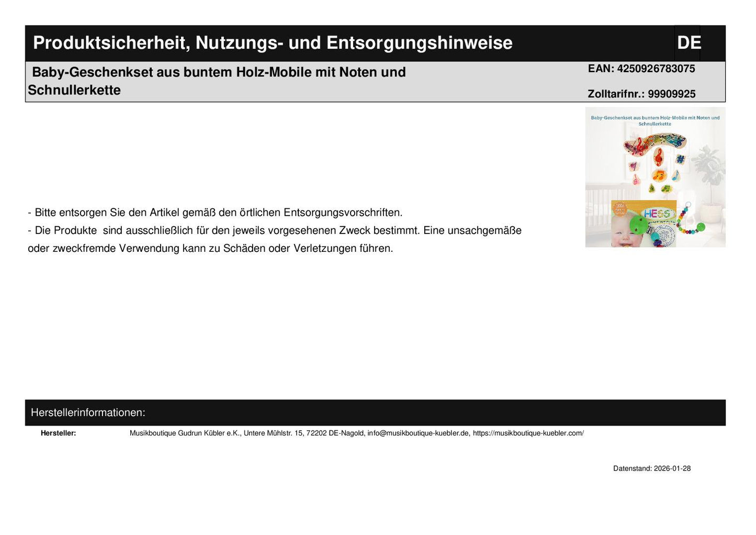Viewport: 756px width, 535px height.
Task: Click the DE language code box
Action: [x=687, y=43]
